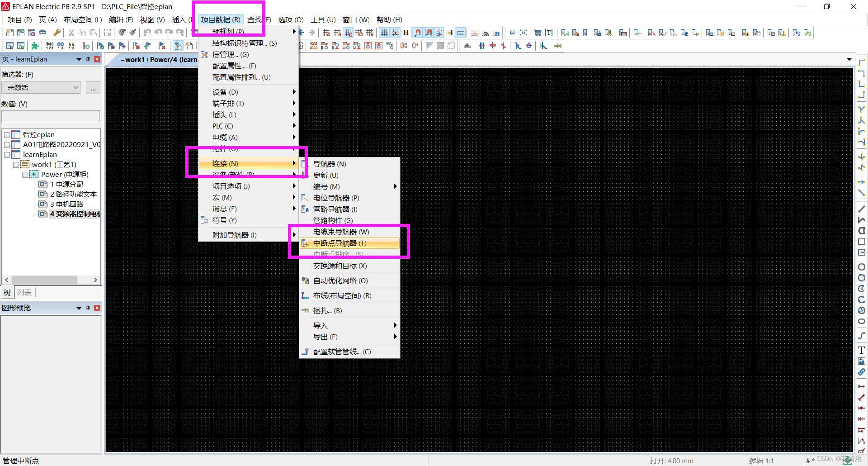The width and height of the screenshot is (868, 466).
Task: Click the grid D snap icon
Action: pos(359,33)
